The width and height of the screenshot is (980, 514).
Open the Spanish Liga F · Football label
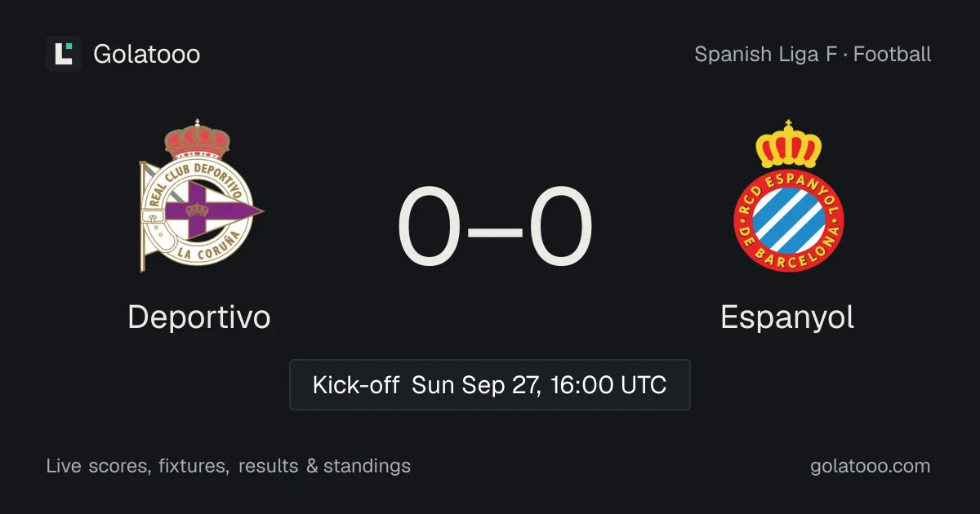(x=813, y=55)
